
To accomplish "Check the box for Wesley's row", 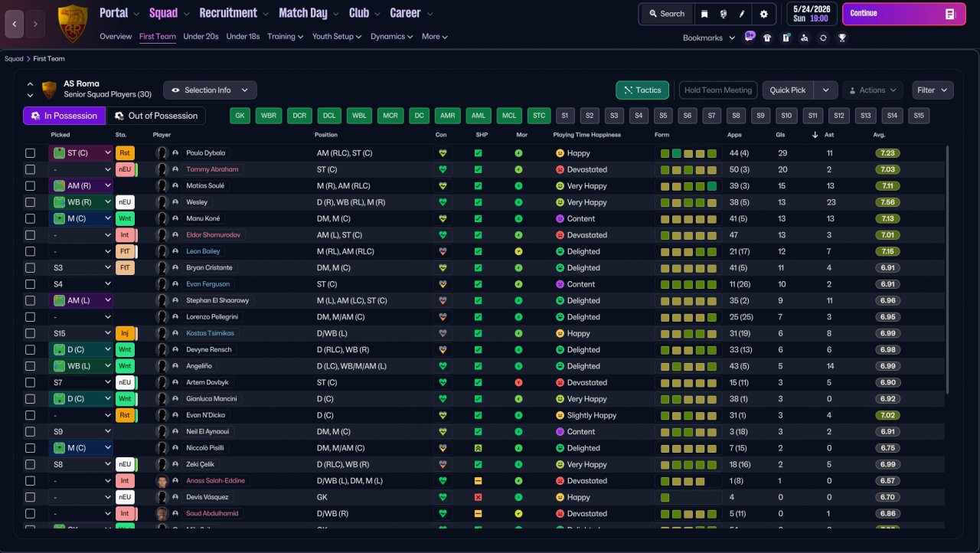I will coord(30,202).
